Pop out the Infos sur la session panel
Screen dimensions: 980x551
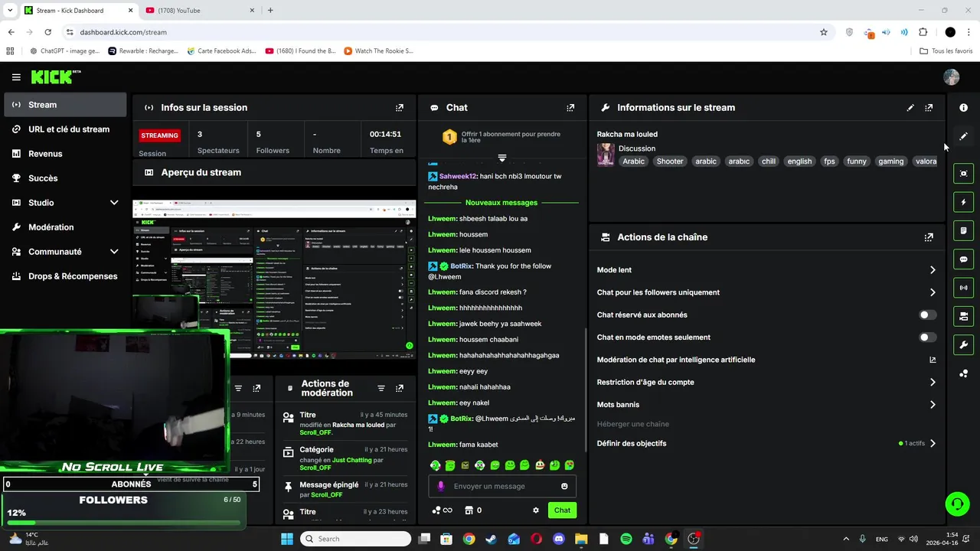(399, 108)
